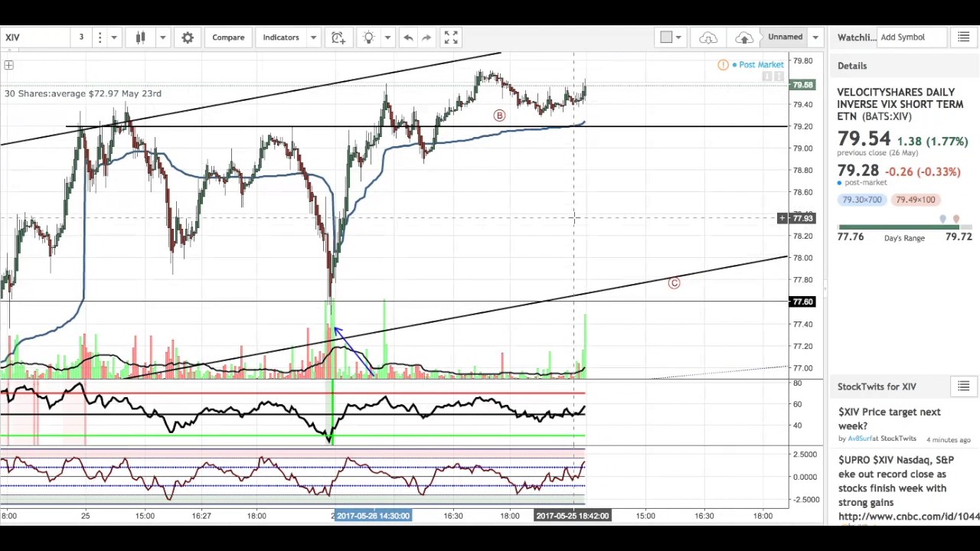Click the undo arrow
Screen dimensions: 980x551
point(408,37)
